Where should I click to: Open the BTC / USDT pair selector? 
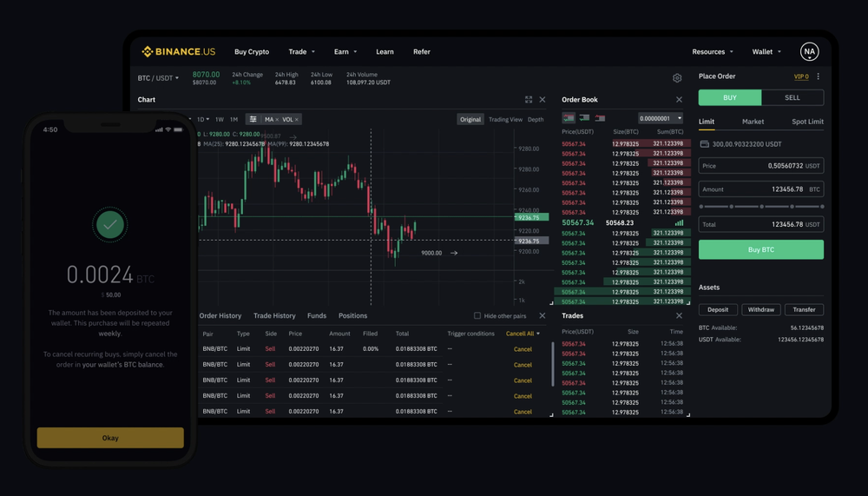[x=158, y=78]
